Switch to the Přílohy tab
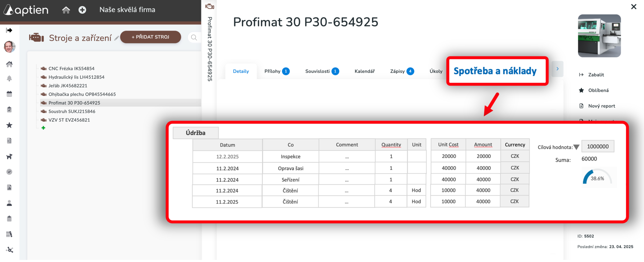The width and height of the screenshot is (644, 262). (x=277, y=71)
